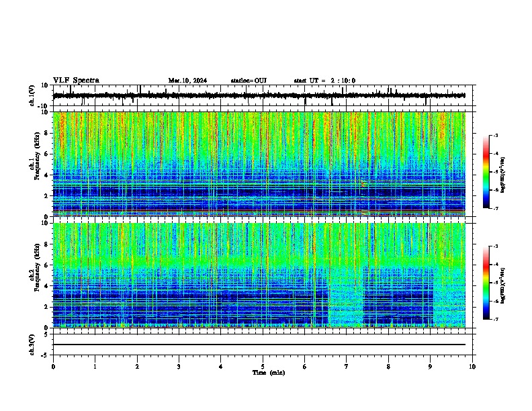Click the "ch.1(V)" axis label

(32, 95)
